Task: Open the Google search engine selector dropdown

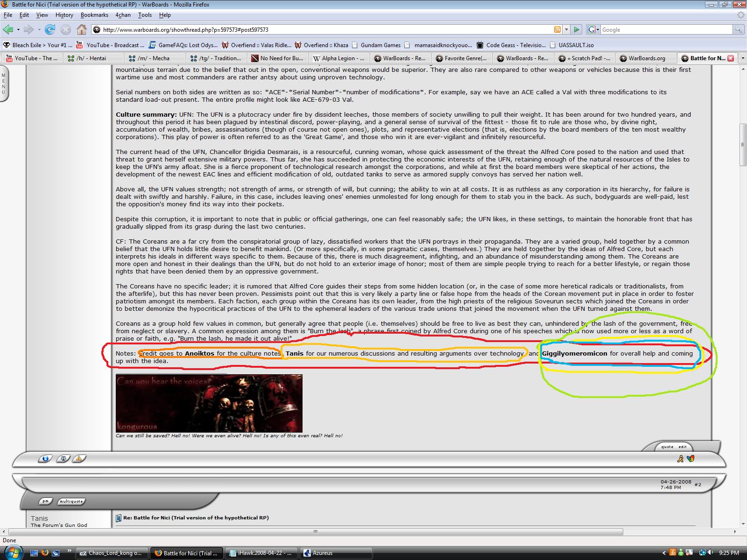Action: click(593, 29)
